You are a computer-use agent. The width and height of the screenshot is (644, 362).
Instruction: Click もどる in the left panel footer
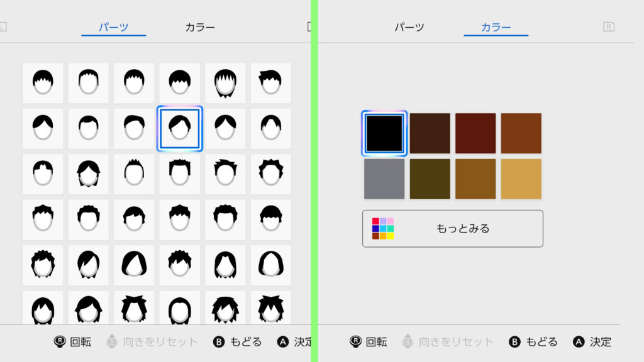pyautogui.click(x=238, y=342)
